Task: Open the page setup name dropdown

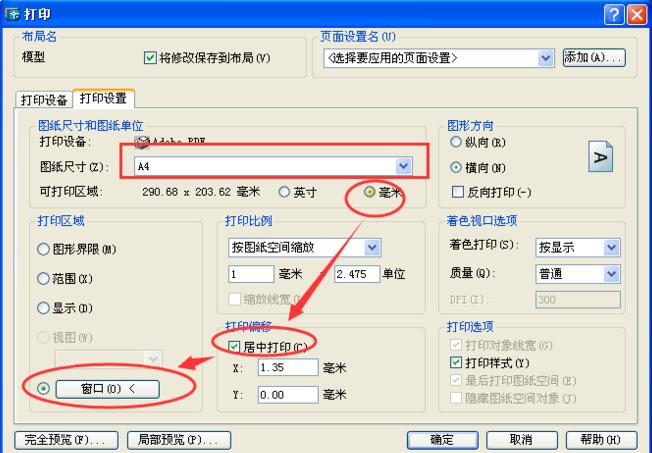Action: [546, 58]
